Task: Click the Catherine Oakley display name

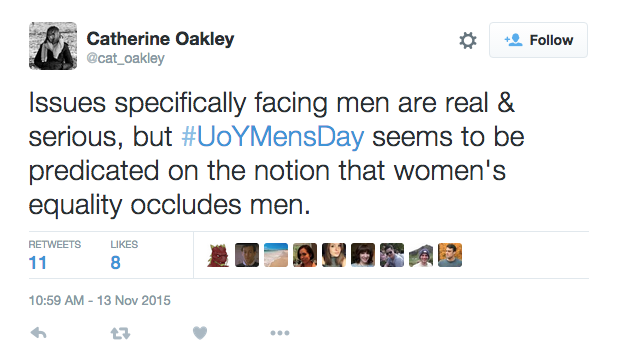Action: 160,38
